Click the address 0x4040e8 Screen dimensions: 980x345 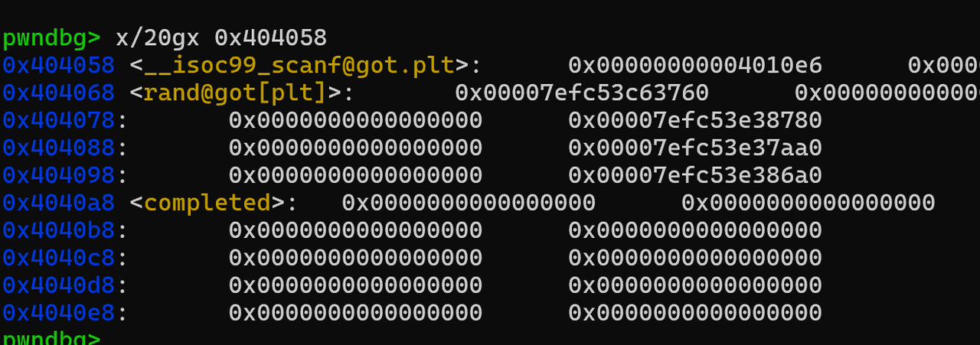click(59, 313)
